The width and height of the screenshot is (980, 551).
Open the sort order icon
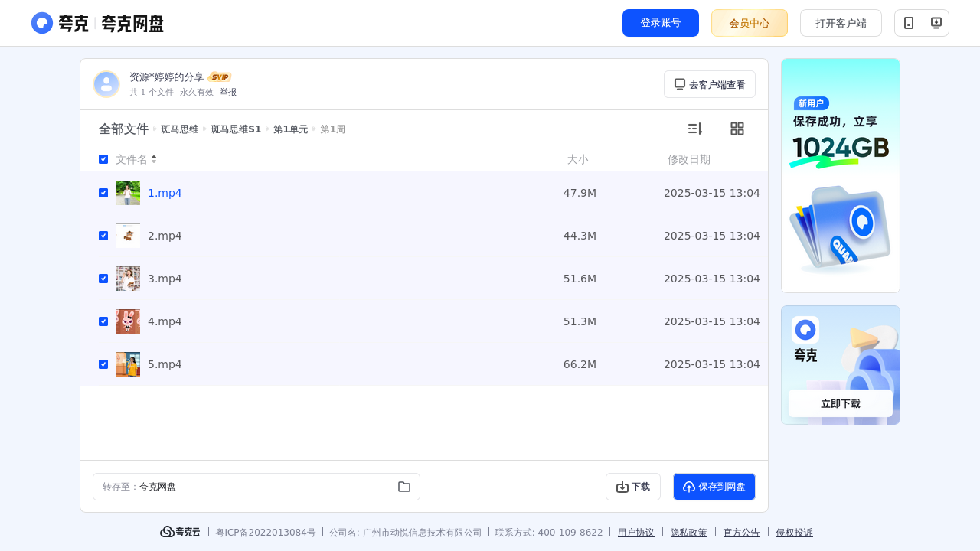coord(694,129)
